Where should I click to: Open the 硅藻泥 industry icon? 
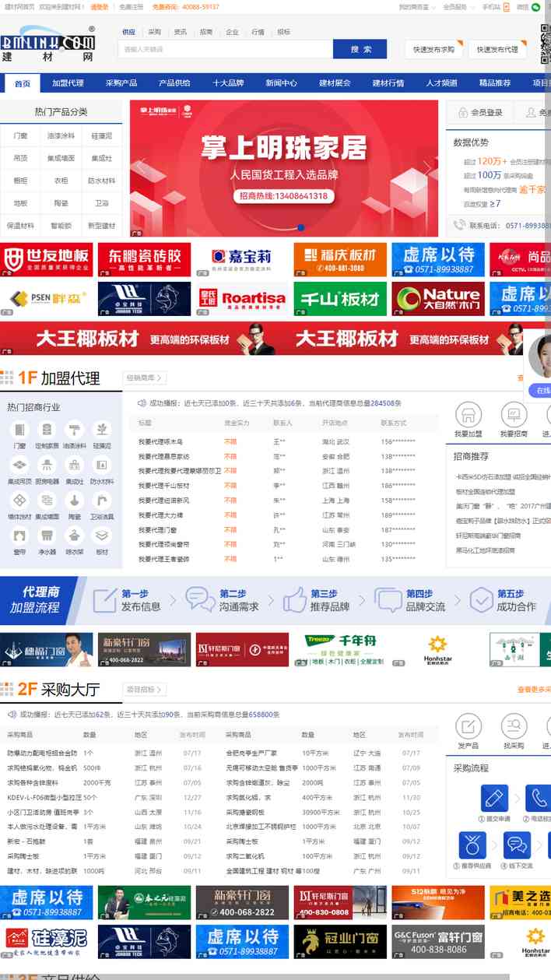102,429
